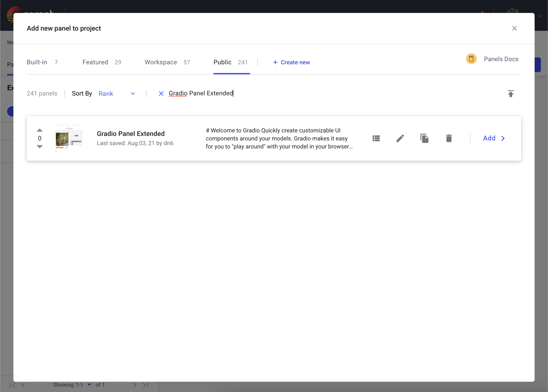Click the yellow Panels Docs book icon

[471, 59]
